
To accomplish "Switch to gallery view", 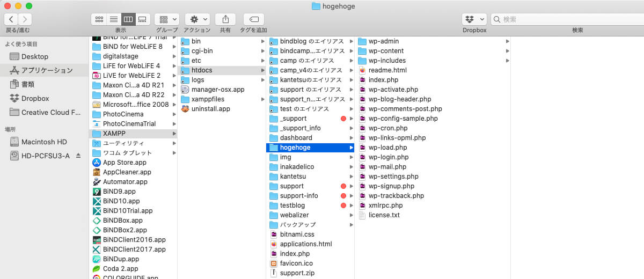I will (143, 19).
